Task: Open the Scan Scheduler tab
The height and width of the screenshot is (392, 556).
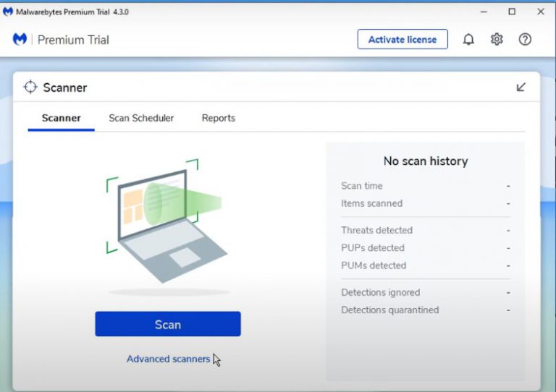Action: point(141,118)
